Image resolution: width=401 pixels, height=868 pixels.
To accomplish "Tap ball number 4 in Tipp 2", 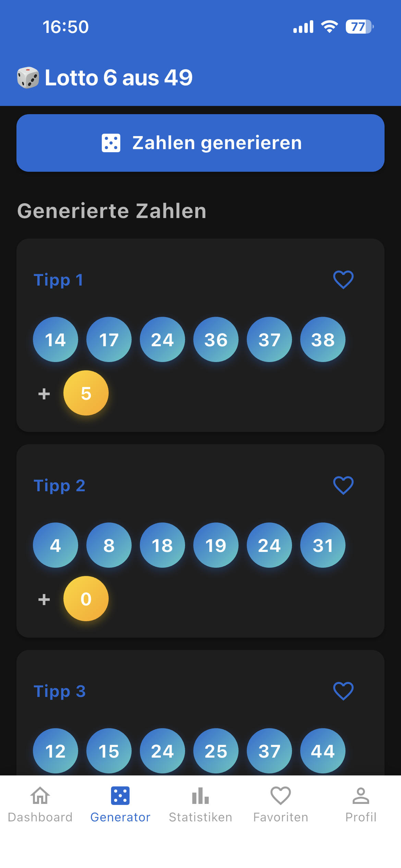I will click(x=56, y=545).
